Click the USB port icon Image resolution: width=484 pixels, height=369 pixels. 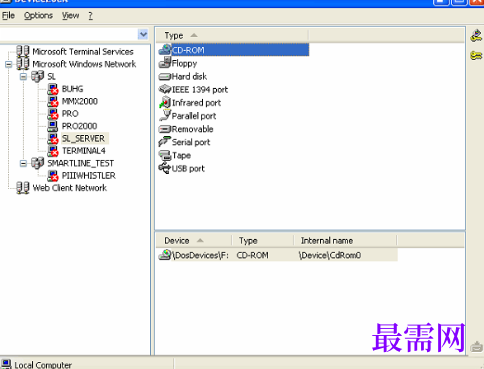(165, 168)
